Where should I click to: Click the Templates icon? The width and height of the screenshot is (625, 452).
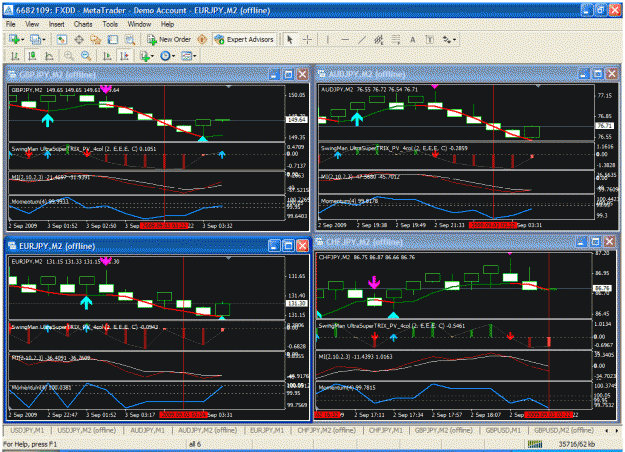click(186, 56)
